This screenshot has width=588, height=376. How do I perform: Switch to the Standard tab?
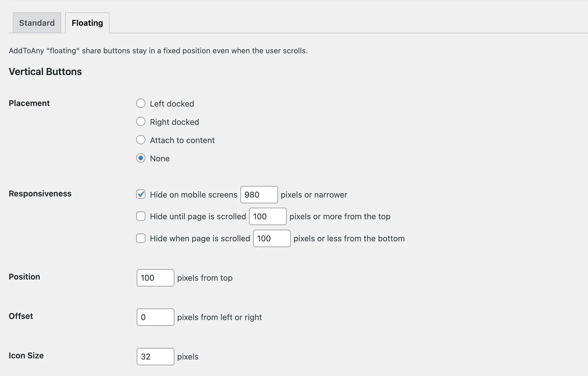[37, 23]
